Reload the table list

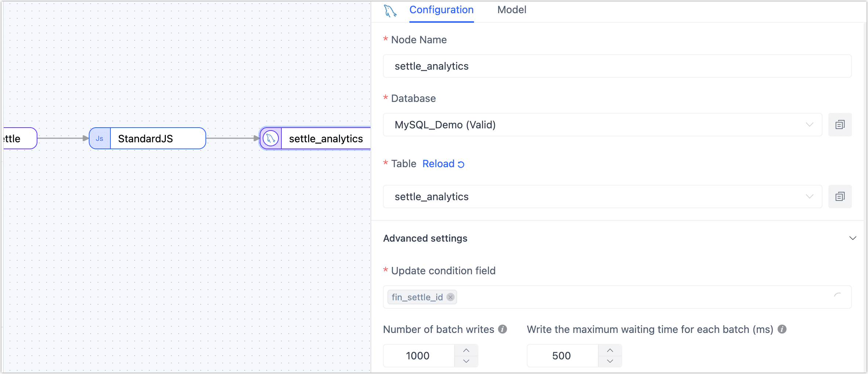[443, 164]
